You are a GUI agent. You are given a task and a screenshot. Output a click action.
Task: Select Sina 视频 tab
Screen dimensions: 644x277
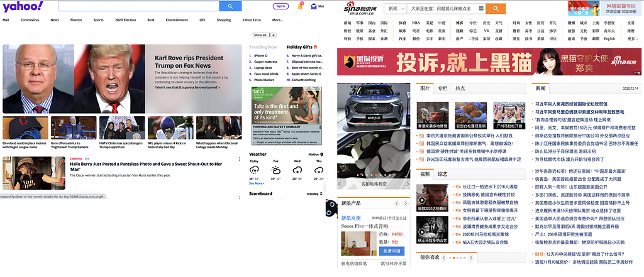425,174
